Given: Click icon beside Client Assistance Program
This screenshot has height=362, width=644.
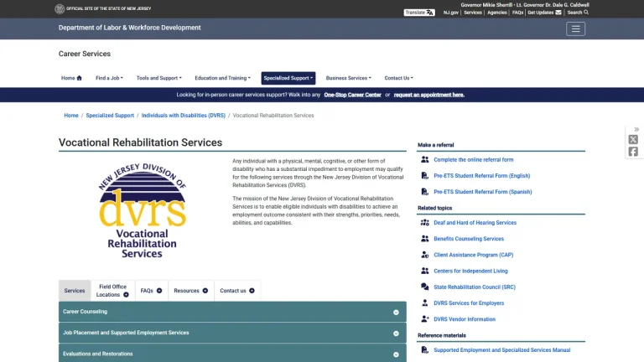Looking at the screenshot, I should [424, 255].
